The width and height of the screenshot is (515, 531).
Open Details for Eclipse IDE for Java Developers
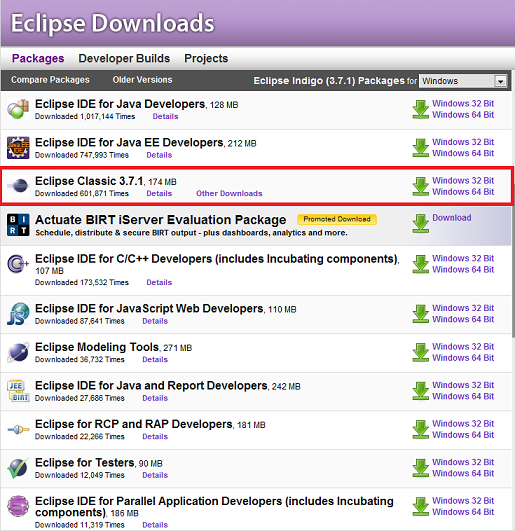pyautogui.click(x=165, y=116)
